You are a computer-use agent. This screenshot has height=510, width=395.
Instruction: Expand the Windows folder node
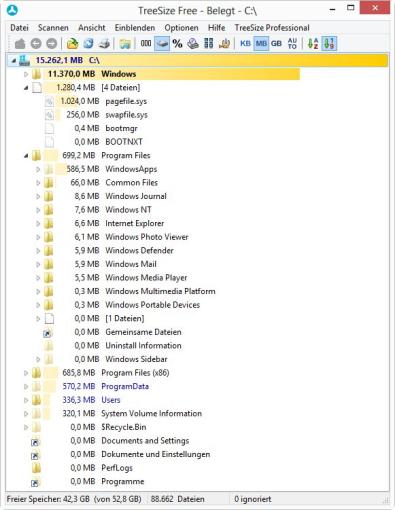[x=26, y=74]
